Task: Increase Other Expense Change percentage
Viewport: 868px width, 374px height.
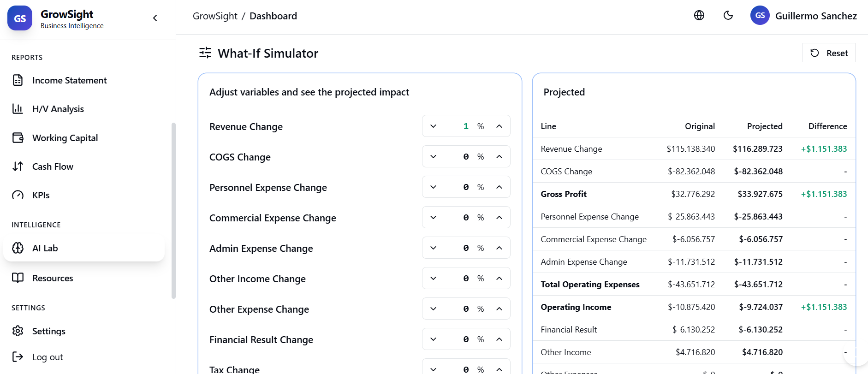Action: point(499,309)
